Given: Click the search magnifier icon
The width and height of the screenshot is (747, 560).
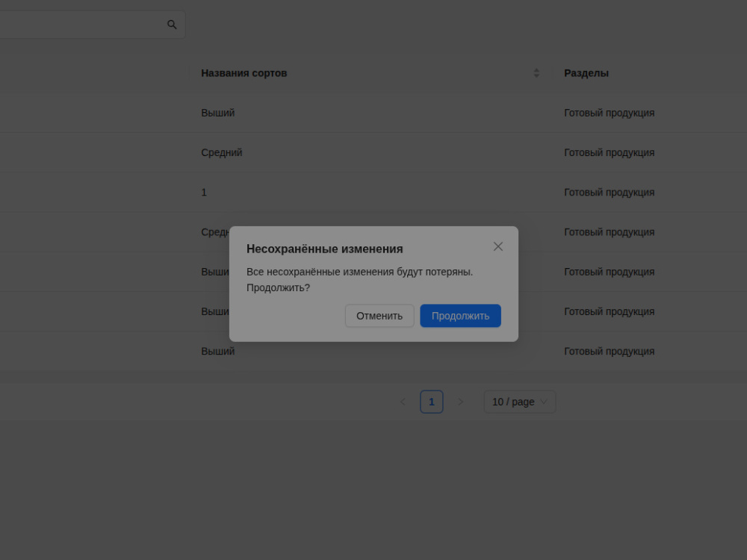Looking at the screenshot, I should [172, 25].
